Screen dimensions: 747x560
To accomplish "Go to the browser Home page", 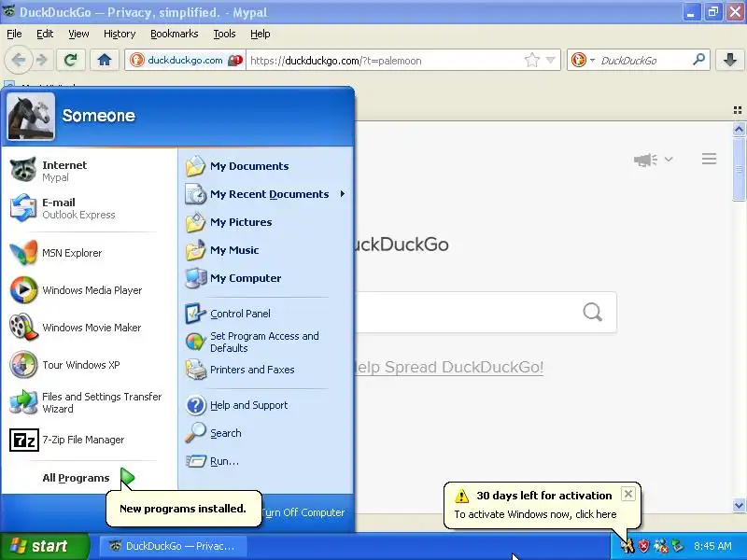I will (105, 60).
